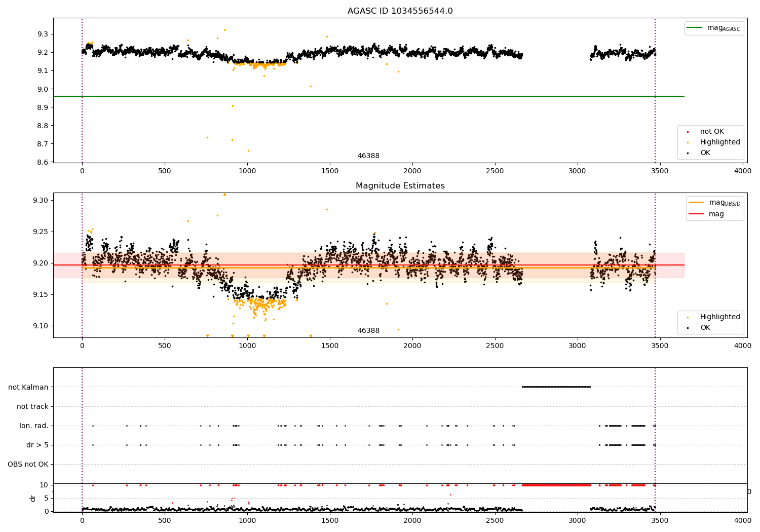This screenshot has width=760, height=532.
Task: Select the green mag AGASC legend line
Action: 695,28
